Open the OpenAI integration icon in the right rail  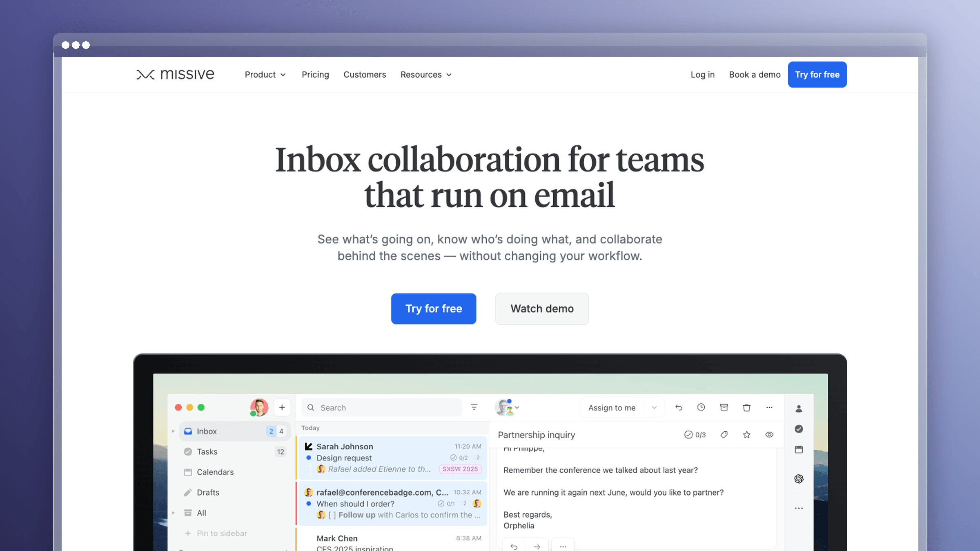tap(799, 479)
